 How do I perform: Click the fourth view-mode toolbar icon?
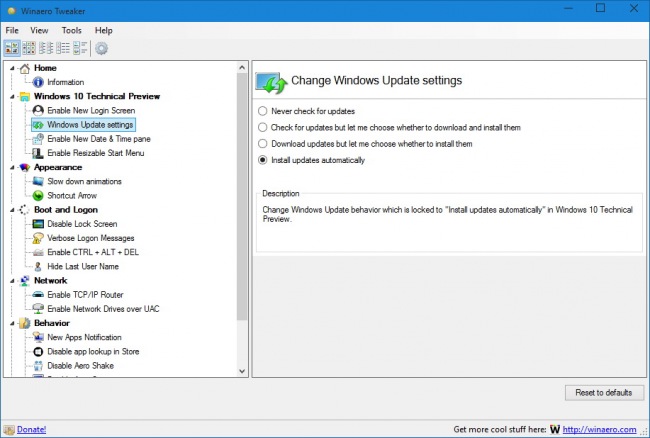pyautogui.click(x=63, y=48)
